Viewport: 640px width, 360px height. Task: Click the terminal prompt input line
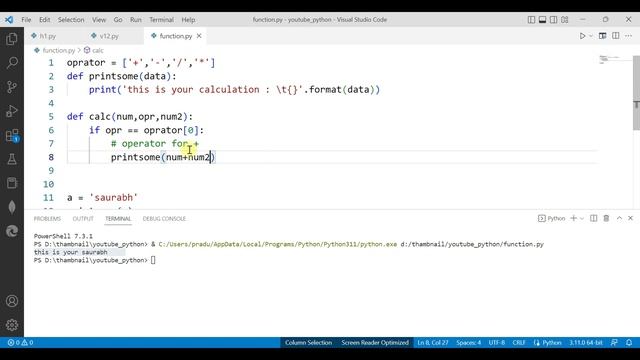[x=95, y=260]
